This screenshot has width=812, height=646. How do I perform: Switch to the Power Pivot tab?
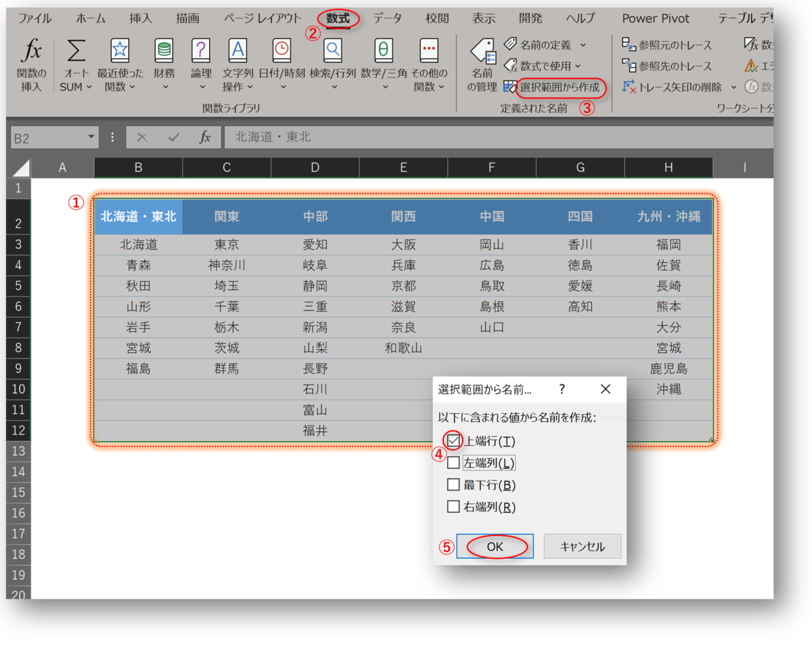click(x=656, y=18)
